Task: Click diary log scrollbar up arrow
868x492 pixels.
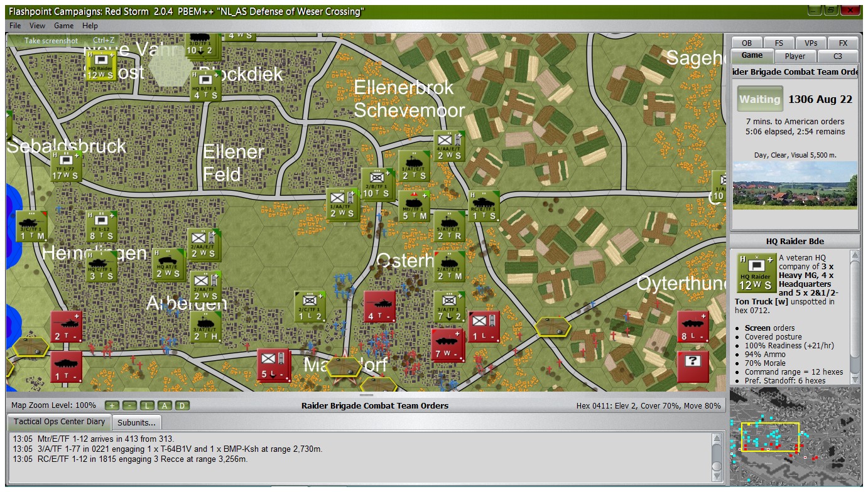Action: tap(717, 437)
